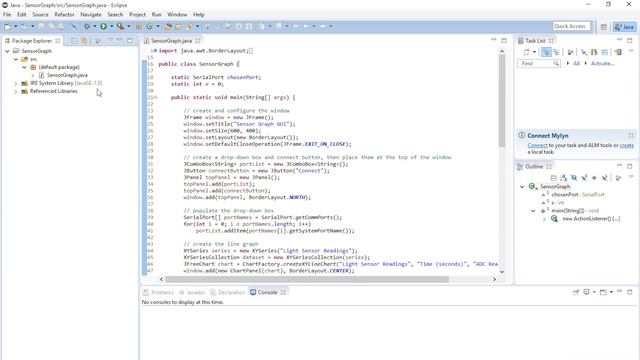This screenshot has height=360, width=640.
Task: Click the Run Last Tool external tools icon
Action: (x=120, y=27)
